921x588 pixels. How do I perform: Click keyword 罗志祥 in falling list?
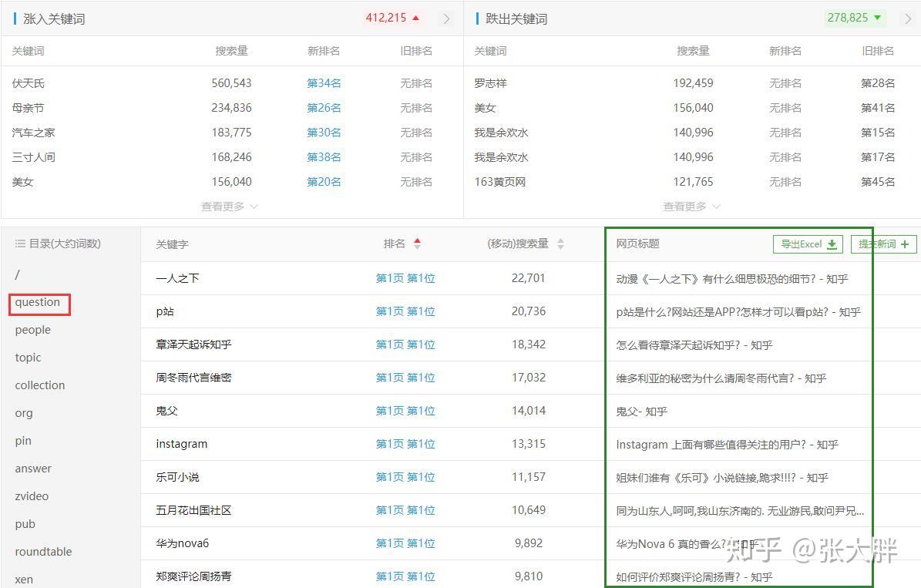490,83
